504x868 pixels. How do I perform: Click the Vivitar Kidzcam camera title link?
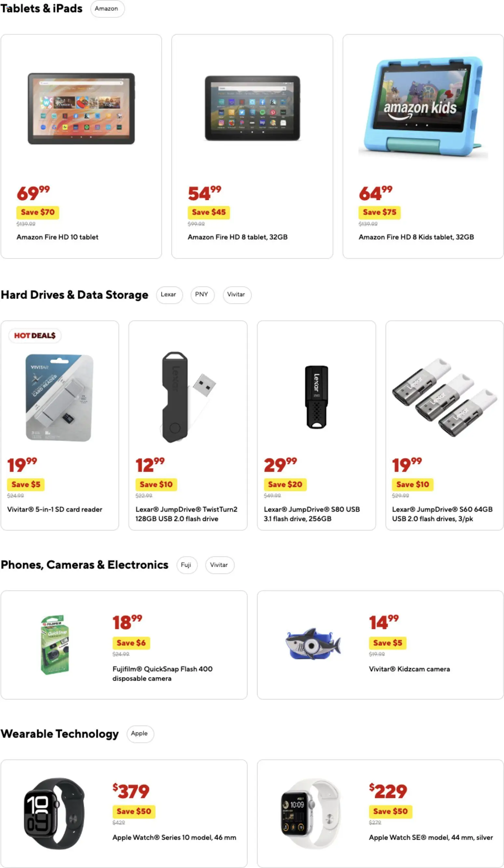409,669
